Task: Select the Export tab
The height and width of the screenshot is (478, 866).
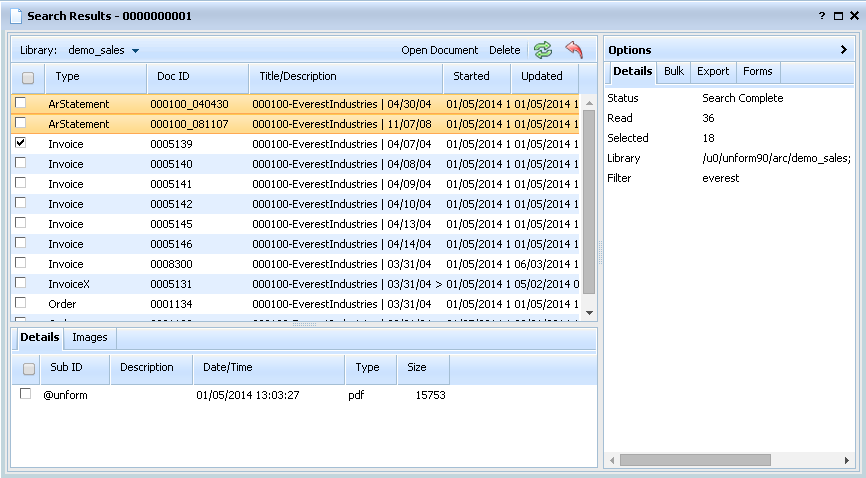Action: click(x=713, y=72)
